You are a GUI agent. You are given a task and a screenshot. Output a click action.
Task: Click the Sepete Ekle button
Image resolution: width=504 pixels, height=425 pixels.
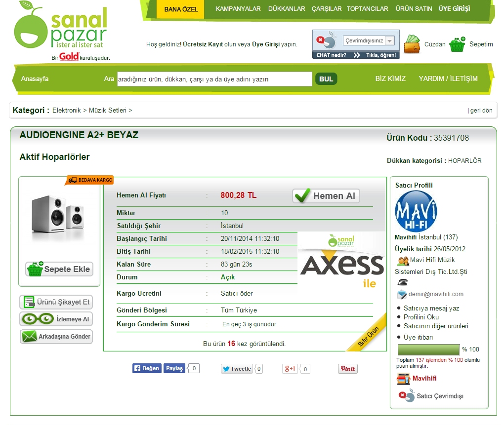pyautogui.click(x=59, y=269)
